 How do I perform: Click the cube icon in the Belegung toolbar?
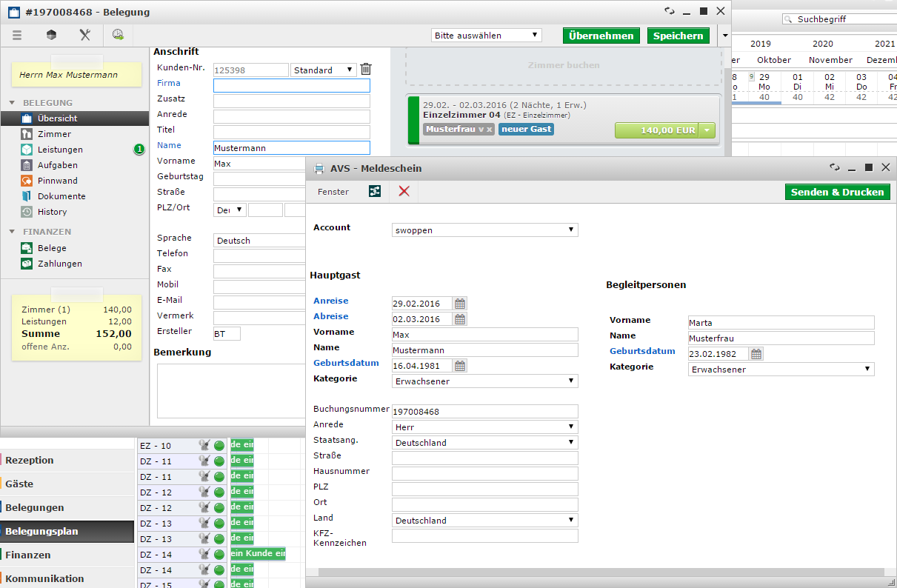tap(51, 35)
